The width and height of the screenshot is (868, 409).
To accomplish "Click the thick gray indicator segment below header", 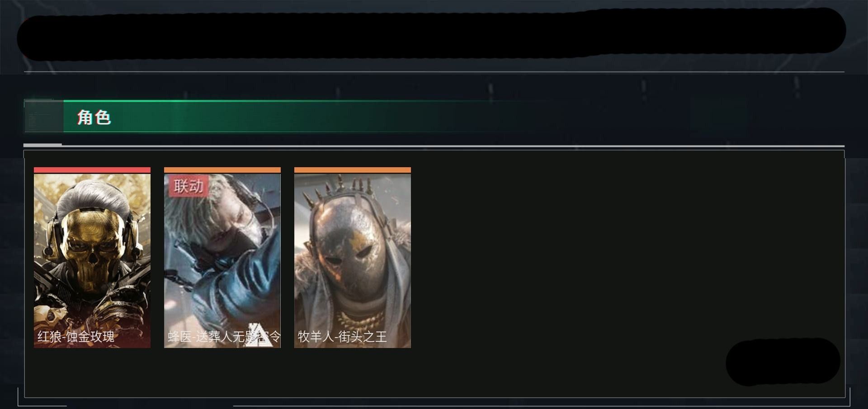I will point(42,145).
